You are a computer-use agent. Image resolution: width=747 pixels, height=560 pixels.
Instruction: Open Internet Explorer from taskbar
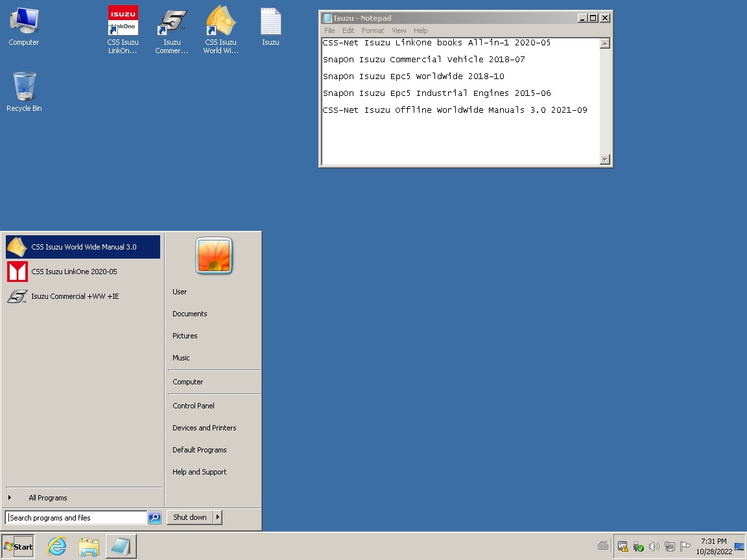point(56,546)
